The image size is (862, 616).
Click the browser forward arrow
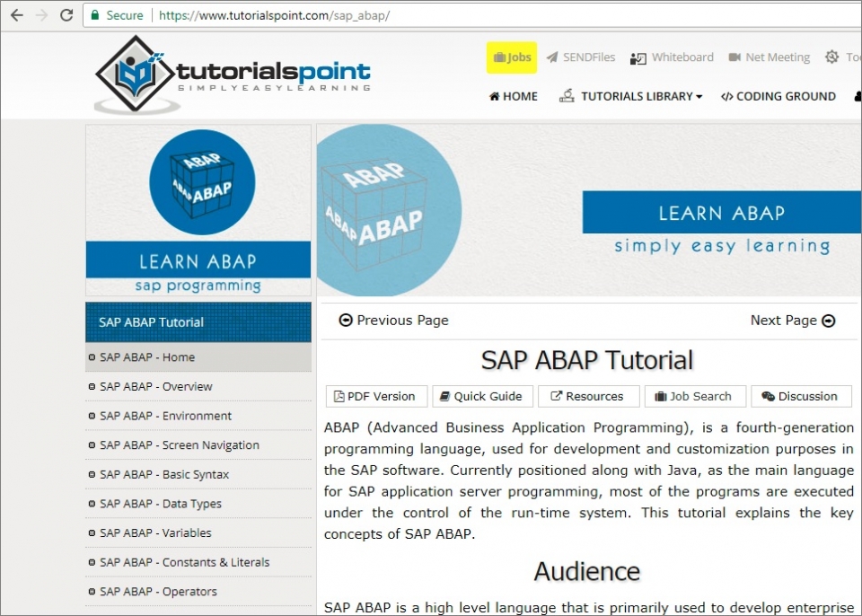(42, 15)
